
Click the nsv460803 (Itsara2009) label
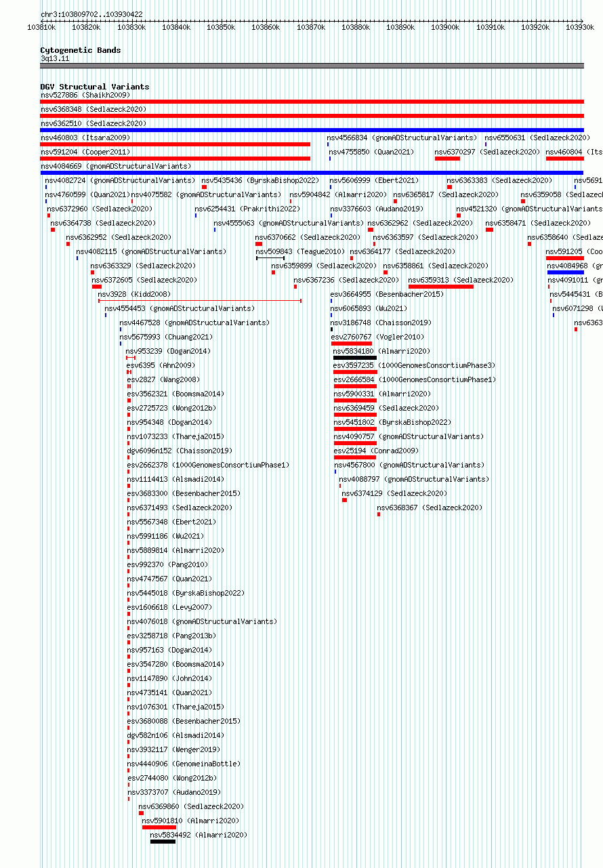[85, 138]
